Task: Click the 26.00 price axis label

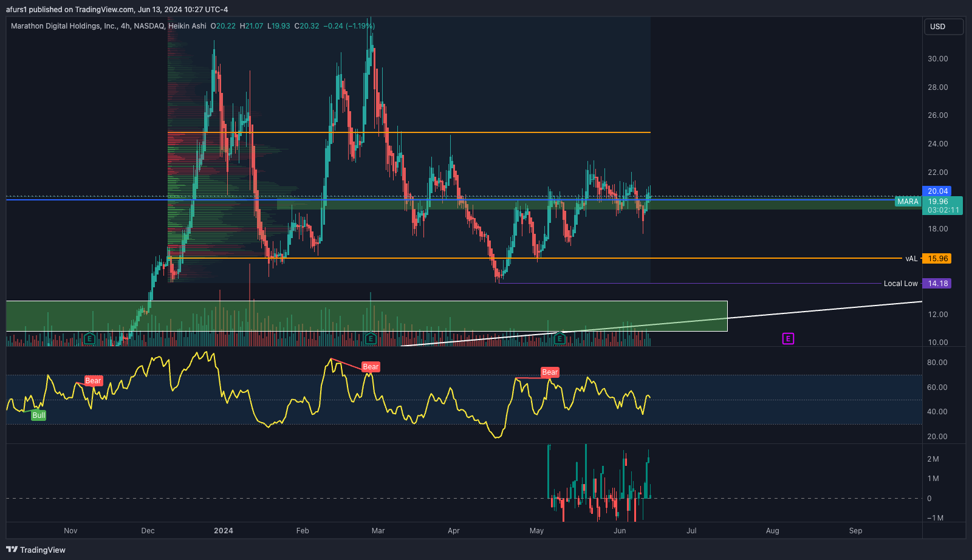Action: tap(937, 115)
